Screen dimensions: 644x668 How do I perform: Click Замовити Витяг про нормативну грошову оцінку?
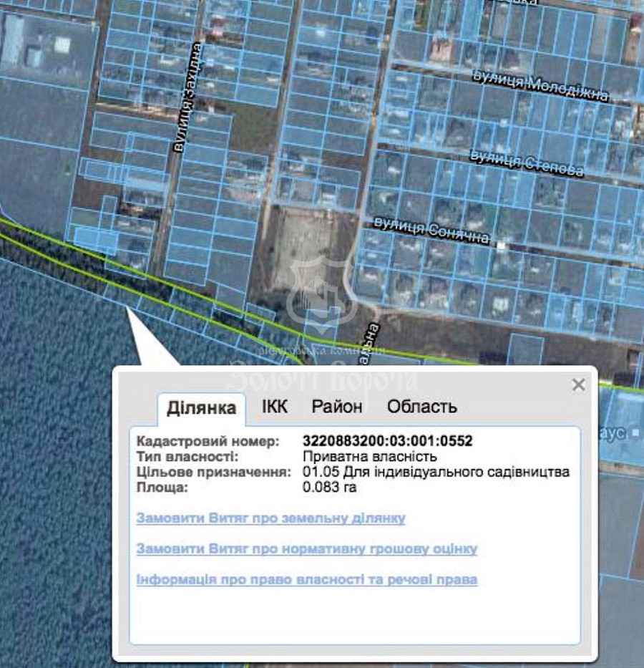pyautogui.click(x=306, y=549)
